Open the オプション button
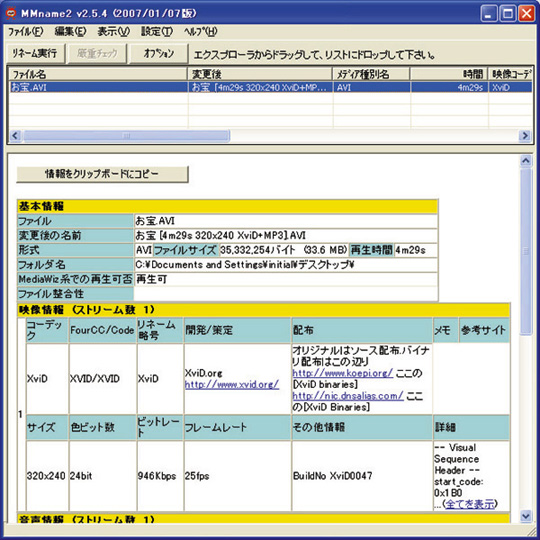The width and height of the screenshot is (540, 540). pyautogui.click(x=159, y=53)
